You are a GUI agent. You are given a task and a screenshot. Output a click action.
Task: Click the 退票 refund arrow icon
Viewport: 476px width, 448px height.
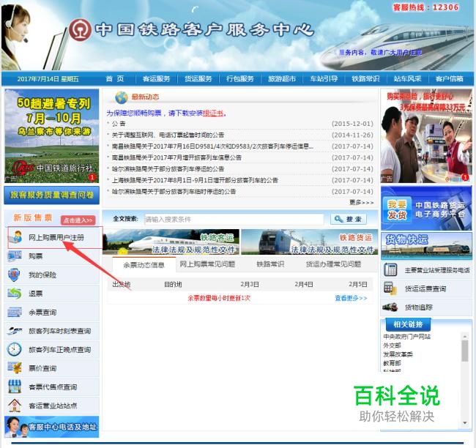[15, 294]
